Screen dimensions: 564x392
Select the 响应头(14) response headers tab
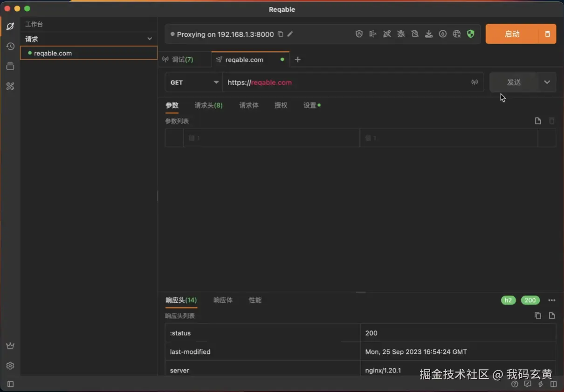pos(181,300)
